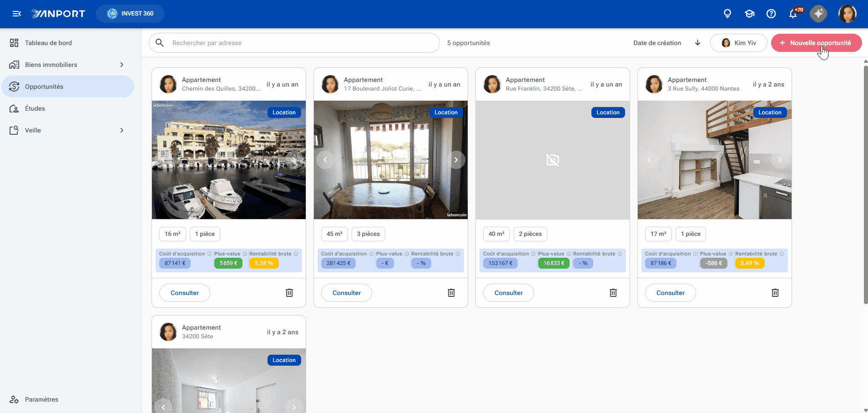Open the Invest 360 product switcher
The height and width of the screenshot is (413, 868).
point(130,14)
